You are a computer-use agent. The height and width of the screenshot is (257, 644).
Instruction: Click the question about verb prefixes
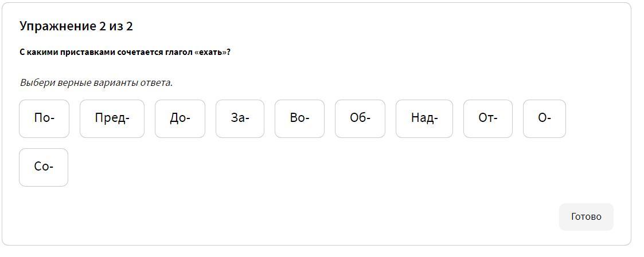(x=125, y=52)
